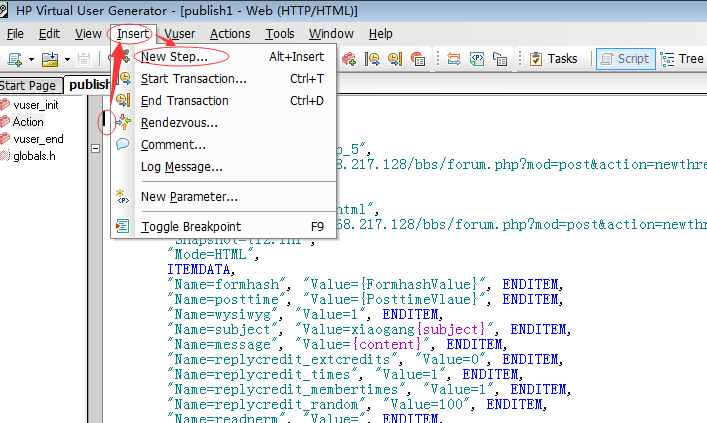Click the grayed Save disk icon
707x423 pixels.
pyautogui.click(x=84, y=59)
